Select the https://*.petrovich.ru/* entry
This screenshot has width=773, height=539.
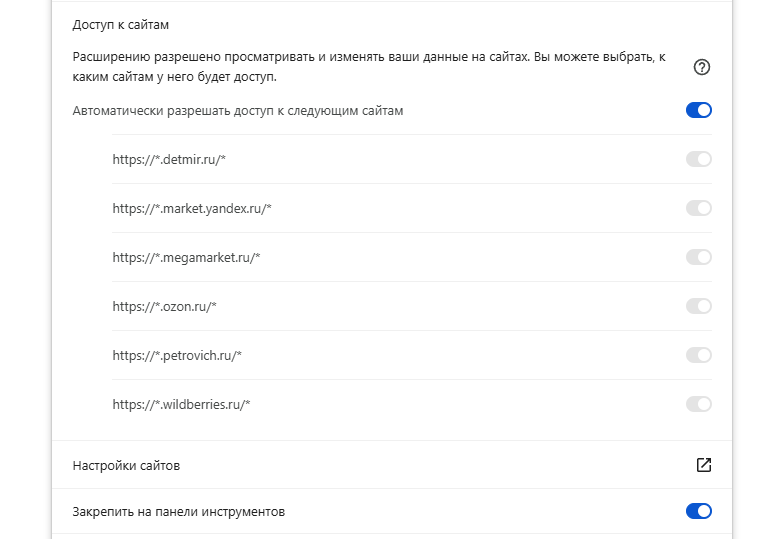point(177,355)
